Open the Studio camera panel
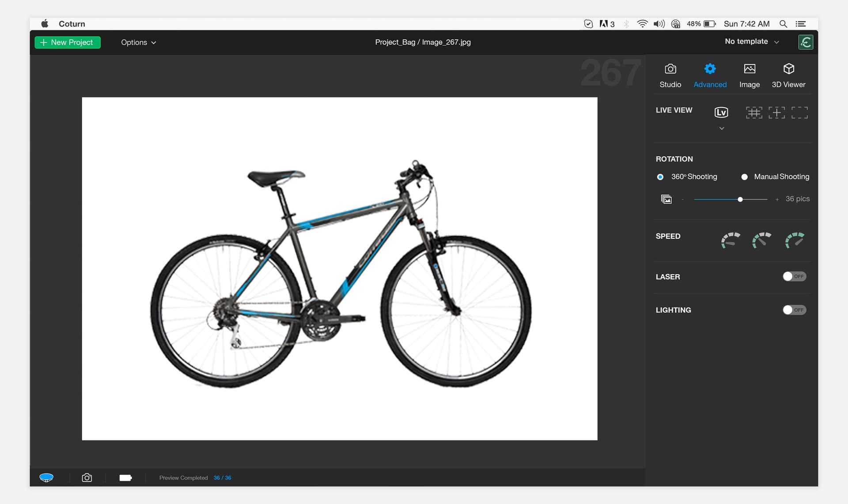The width and height of the screenshot is (848, 504). (x=670, y=75)
